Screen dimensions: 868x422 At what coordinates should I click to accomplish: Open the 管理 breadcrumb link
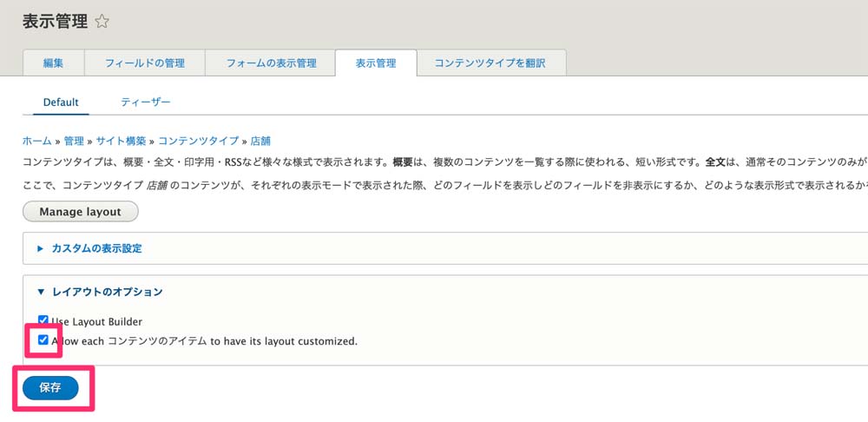(74, 141)
